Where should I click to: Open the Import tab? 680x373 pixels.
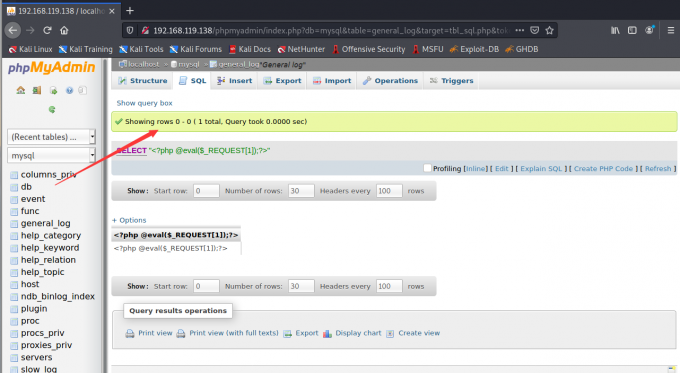332,81
